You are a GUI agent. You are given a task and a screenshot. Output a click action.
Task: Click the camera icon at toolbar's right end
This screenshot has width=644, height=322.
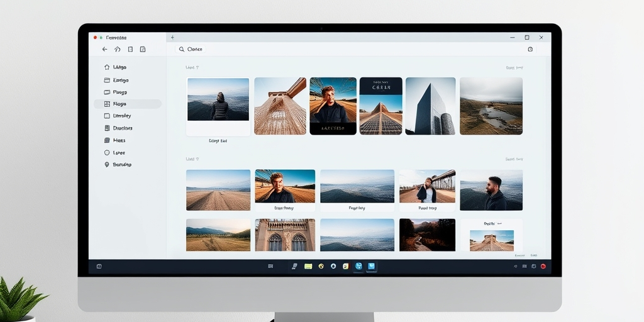coord(530,49)
